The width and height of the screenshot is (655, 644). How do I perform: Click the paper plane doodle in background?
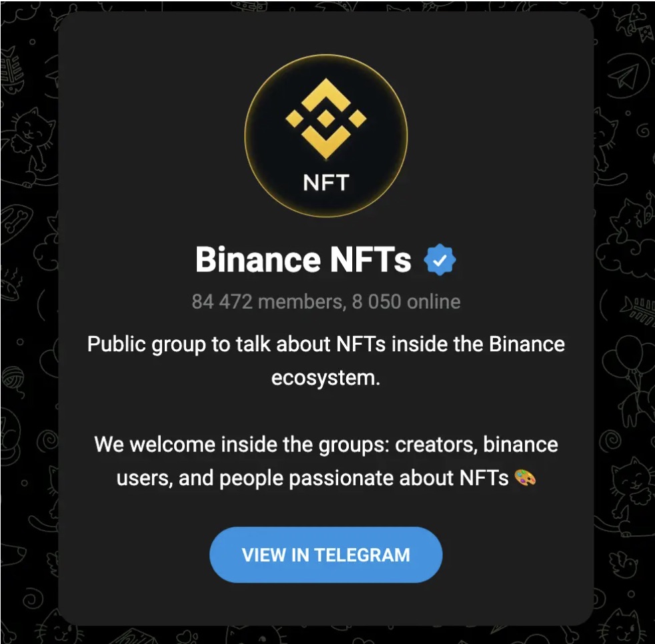tap(623, 75)
